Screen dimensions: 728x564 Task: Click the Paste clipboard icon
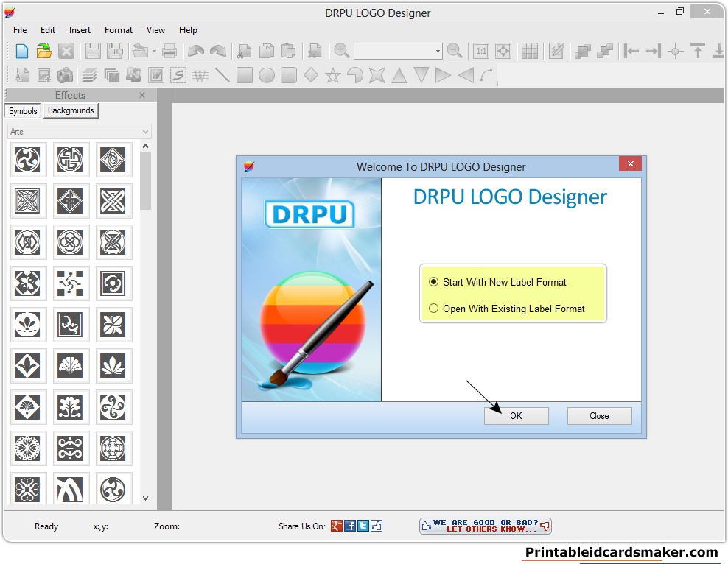[x=288, y=51]
